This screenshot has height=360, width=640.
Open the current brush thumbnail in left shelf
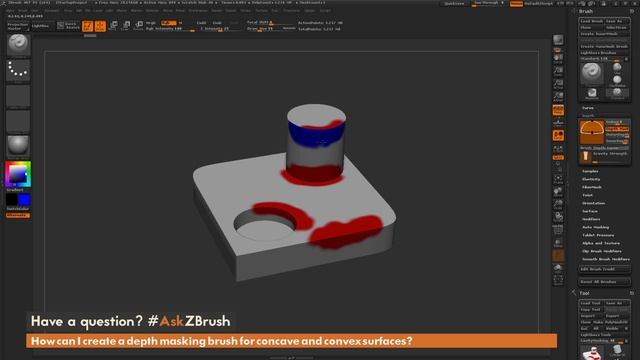[18, 44]
